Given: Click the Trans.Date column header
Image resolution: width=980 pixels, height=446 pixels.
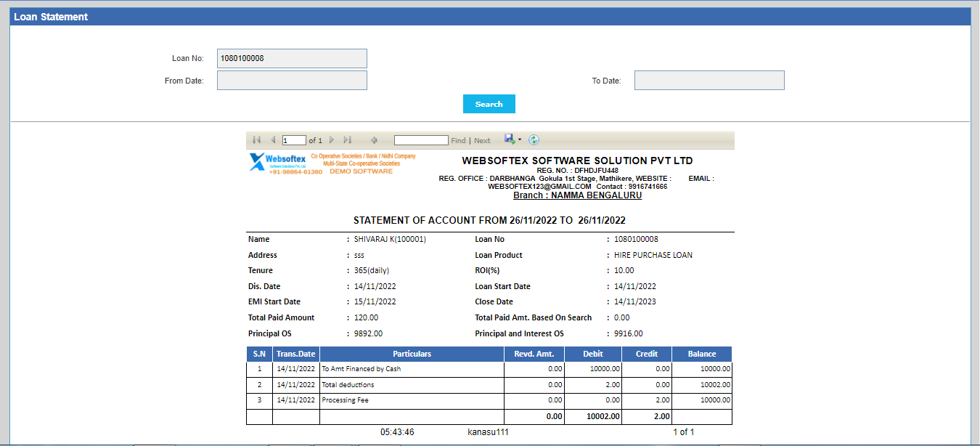Looking at the screenshot, I should click(x=296, y=354).
